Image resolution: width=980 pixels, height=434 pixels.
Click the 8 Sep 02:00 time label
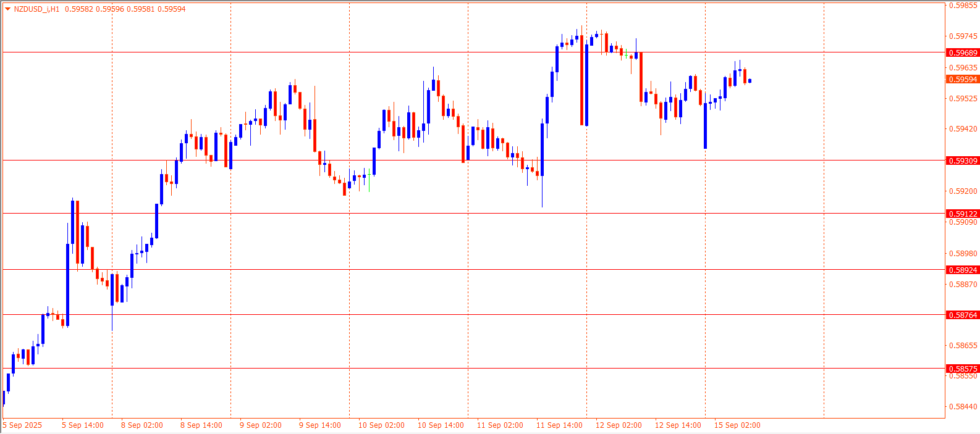[142, 425]
